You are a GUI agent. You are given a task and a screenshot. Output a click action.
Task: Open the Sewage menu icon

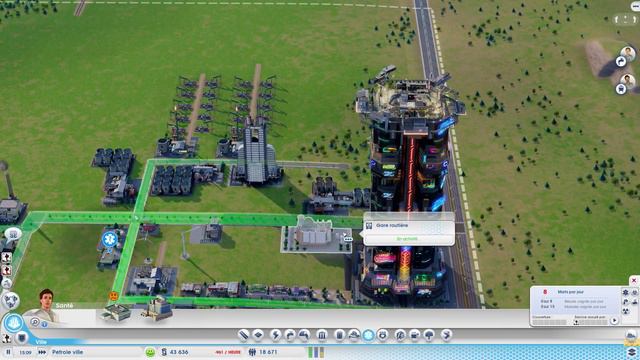coord(304,335)
